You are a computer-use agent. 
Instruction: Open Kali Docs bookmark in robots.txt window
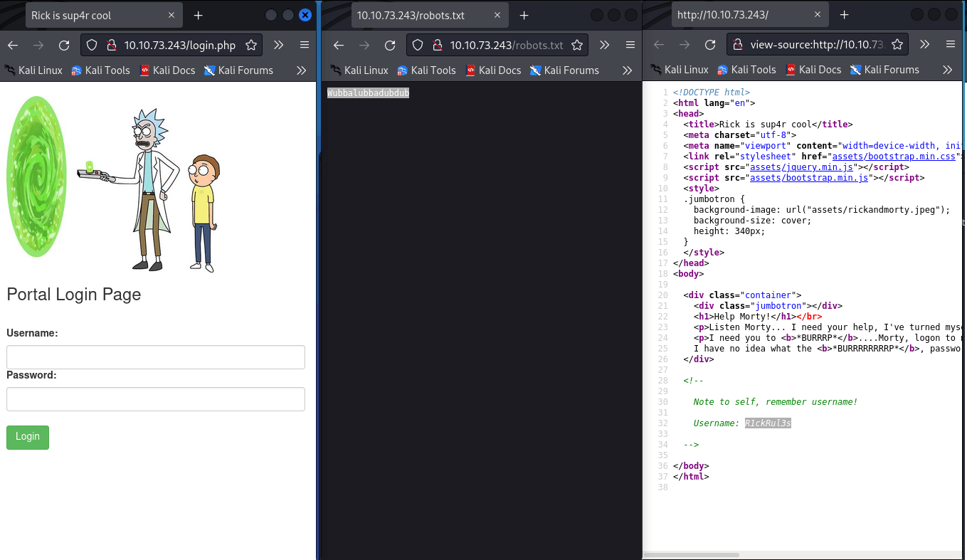(x=493, y=70)
